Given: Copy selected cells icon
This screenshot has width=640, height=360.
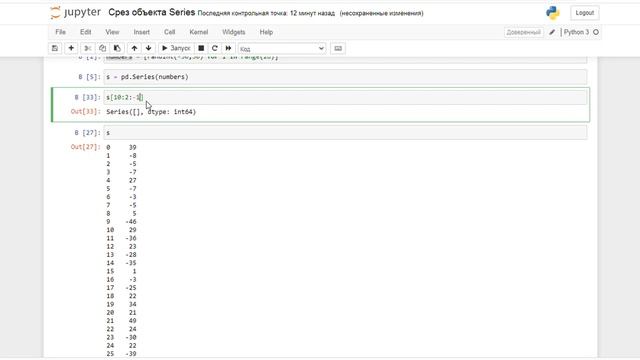Looking at the screenshot, I should [102, 48].
